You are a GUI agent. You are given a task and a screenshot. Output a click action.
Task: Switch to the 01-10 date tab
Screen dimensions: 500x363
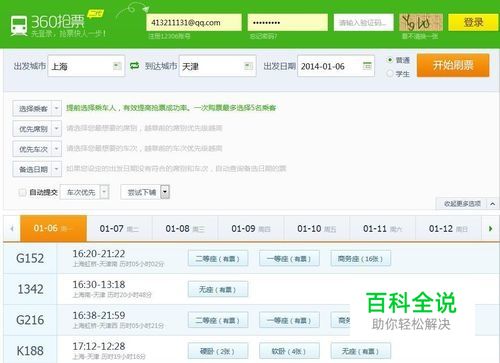317,229
